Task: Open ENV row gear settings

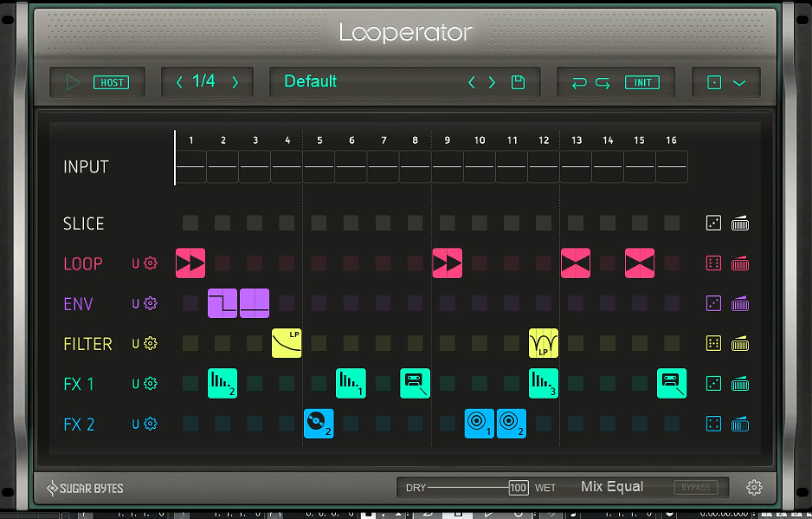Action: 150,302
